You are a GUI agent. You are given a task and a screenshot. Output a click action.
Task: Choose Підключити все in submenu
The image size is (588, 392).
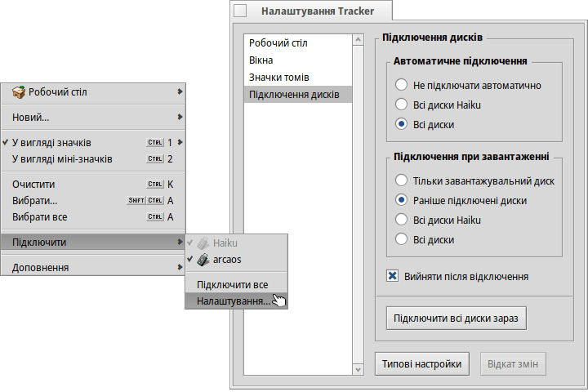236,285
